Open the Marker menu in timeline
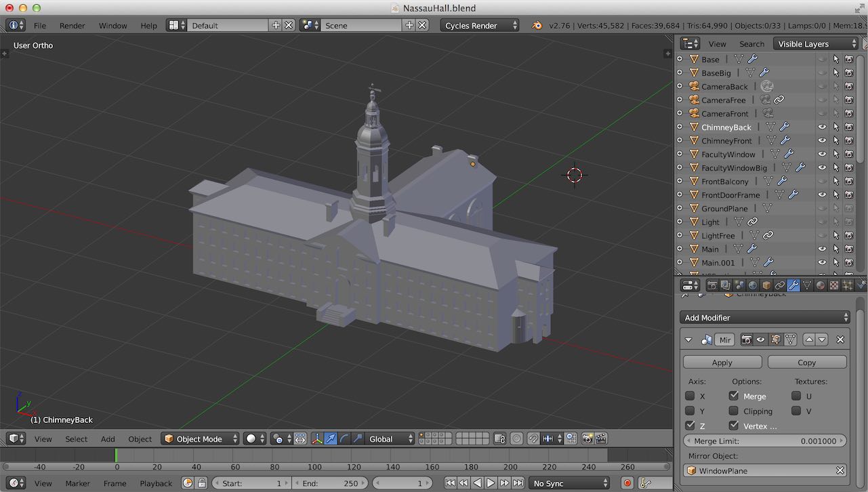This screenshot has width=868, height=492. click(x=77, y=483)
